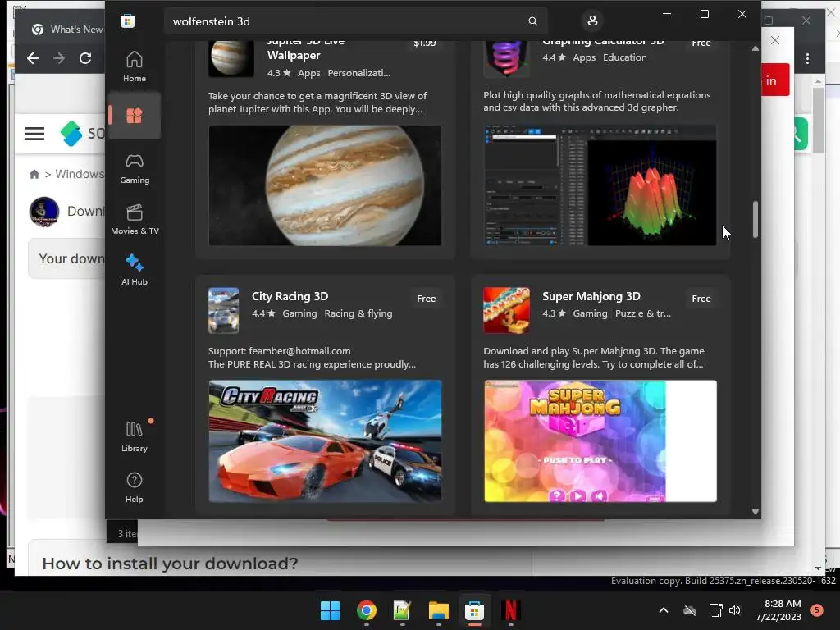The image size is (840, 630).
Task: Open the notification badge showing 5
Action: tap(816, 610)
